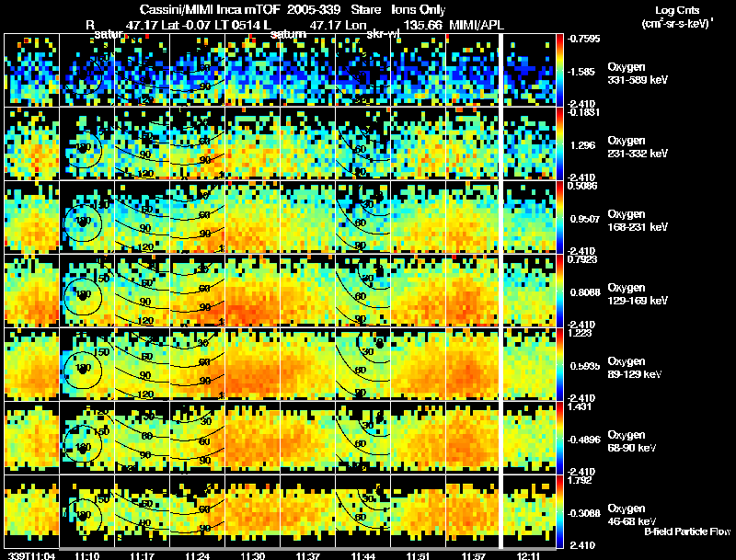Click the "Ions Only" text in title

click(x=419, y=9)
